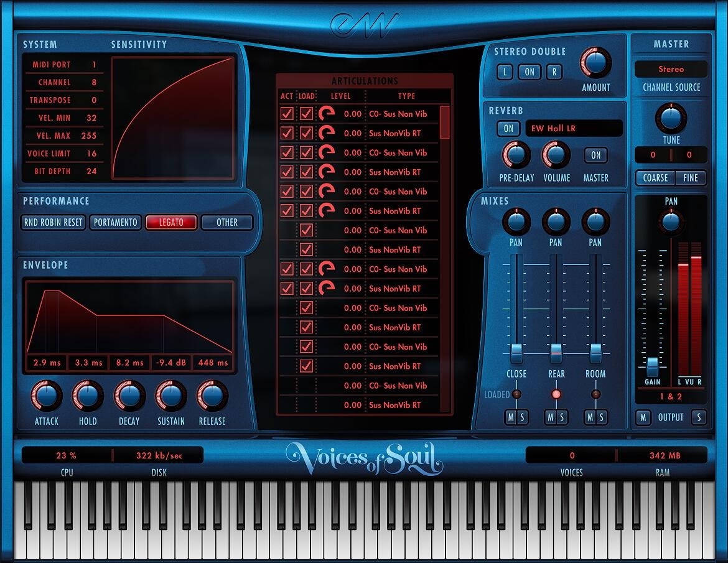Screen dimensions: 728x563
Task: Click the articulations list scrollbar
Action: point(444,122)
